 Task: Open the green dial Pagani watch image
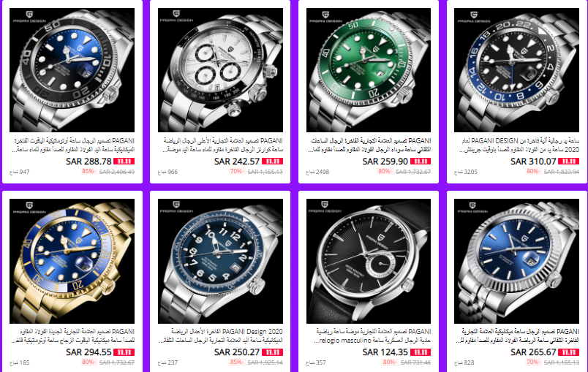point(369,70)
